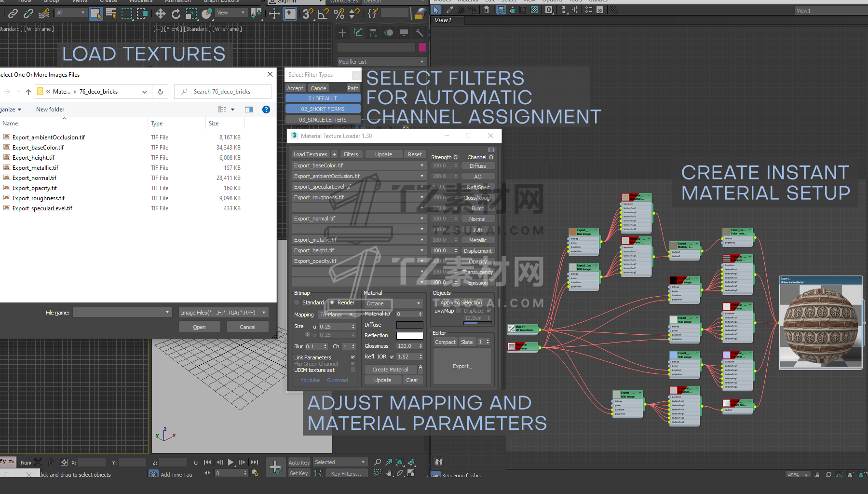Screen dimensions: 868x494
Task: Click the Pan View hand icon
Action: 389,473
